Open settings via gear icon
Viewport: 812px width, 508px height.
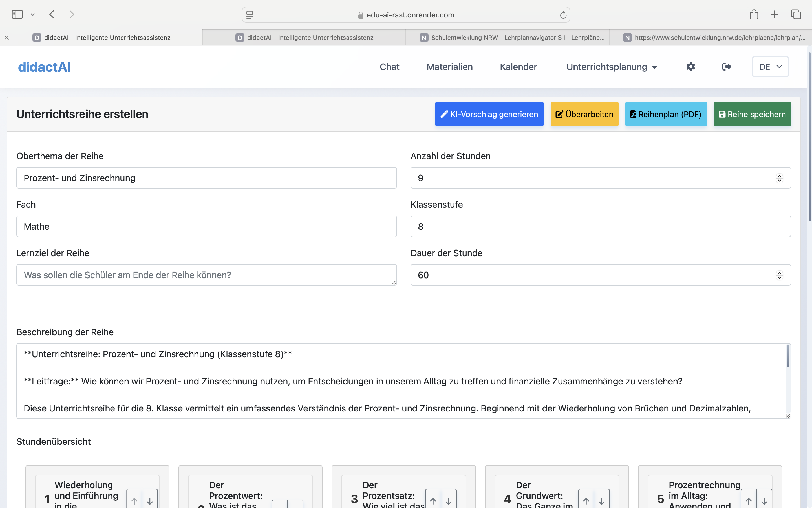coord(690,67)
